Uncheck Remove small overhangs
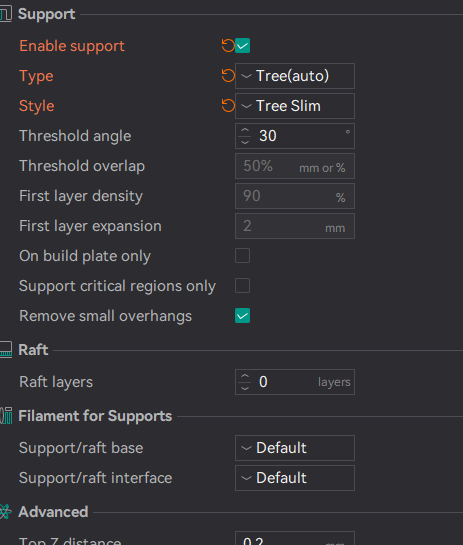Image resolution: width=463 pixels, height=545 pixels. tap(242, 316)
